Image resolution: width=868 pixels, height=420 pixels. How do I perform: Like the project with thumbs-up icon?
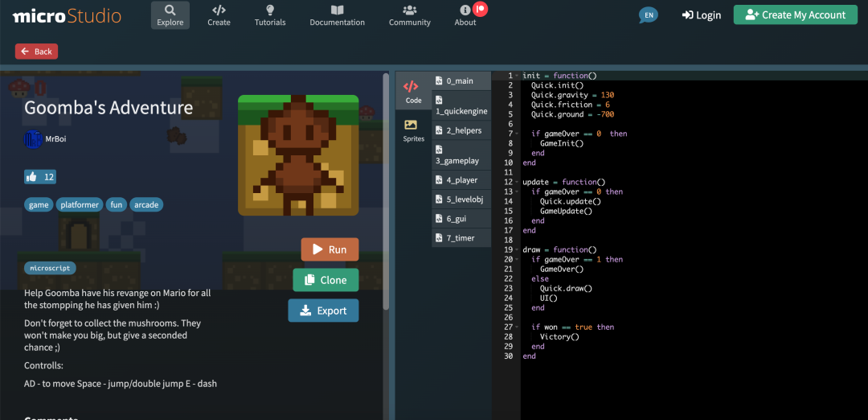(31, 177)
